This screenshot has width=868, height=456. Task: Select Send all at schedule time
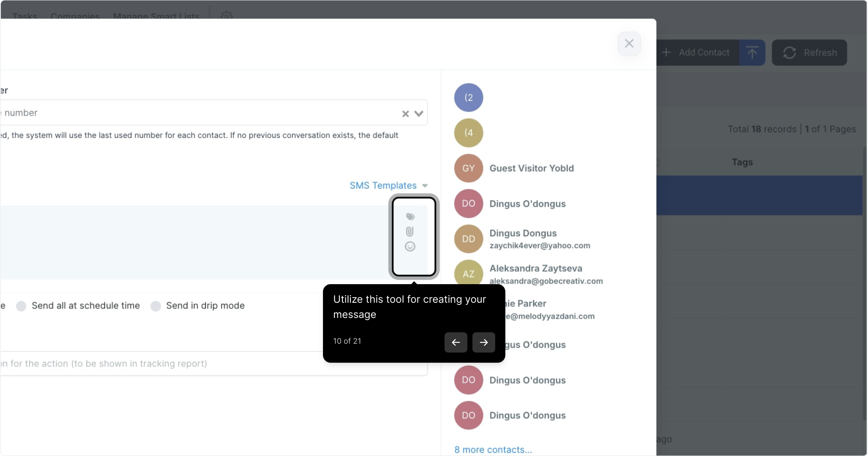[x=22, y=306]
